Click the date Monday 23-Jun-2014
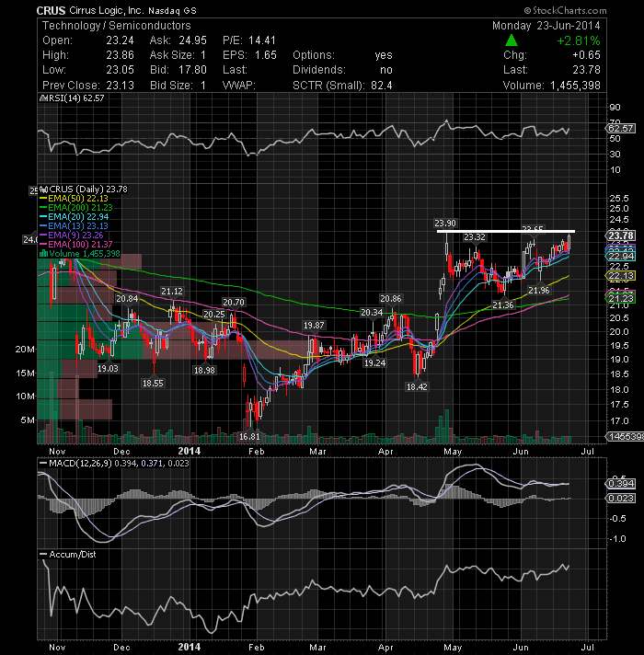This screenshot has width=644, height=655. (x=546, y=26)
